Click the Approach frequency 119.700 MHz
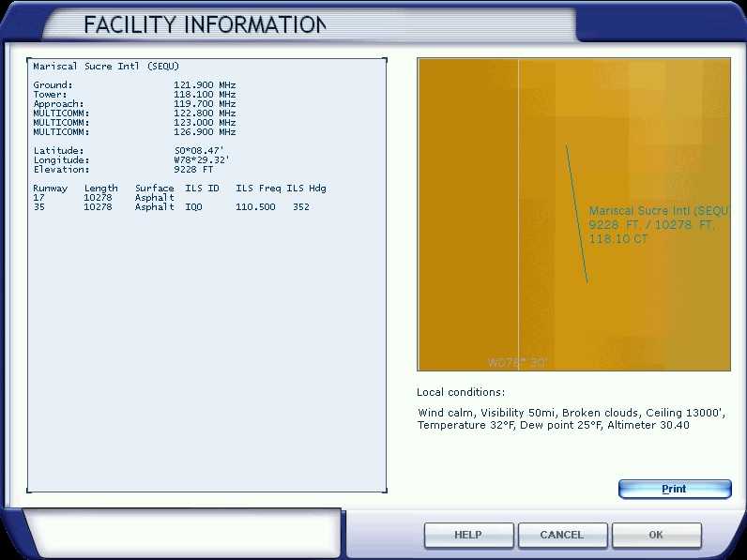Viewport: 747px width, 560px height. [205, 104]
